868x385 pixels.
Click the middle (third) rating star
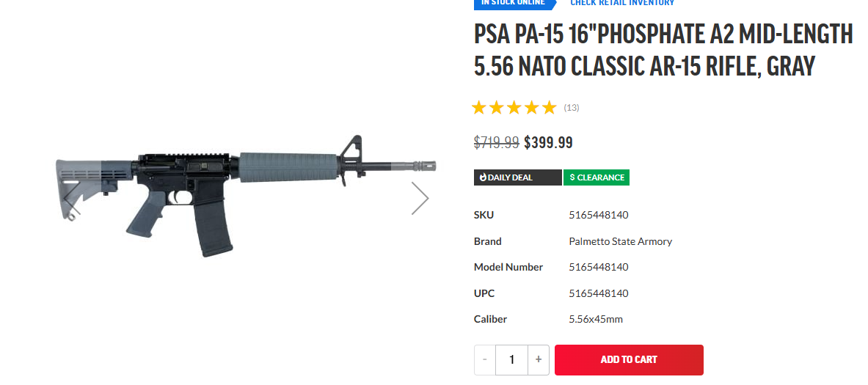click(514, 108)
